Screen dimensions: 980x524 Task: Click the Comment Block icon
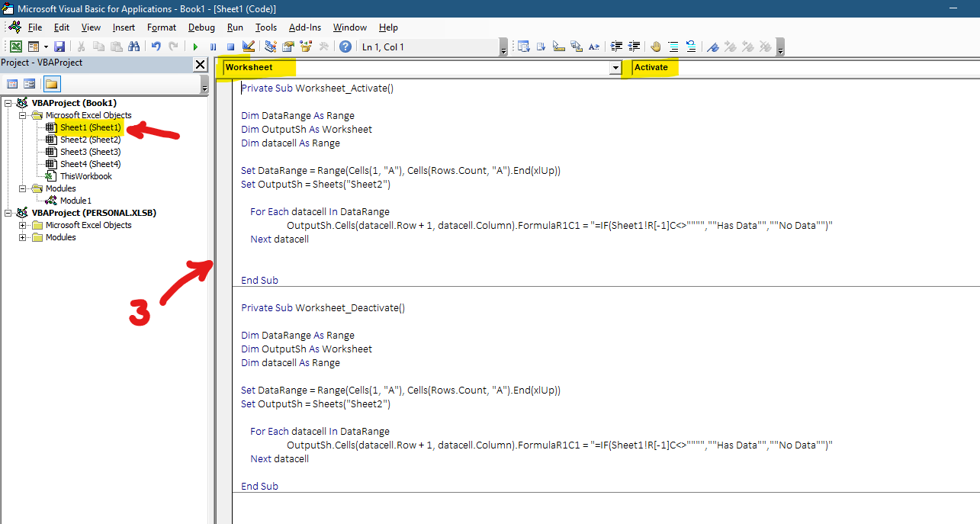click(x=673, y=47)
